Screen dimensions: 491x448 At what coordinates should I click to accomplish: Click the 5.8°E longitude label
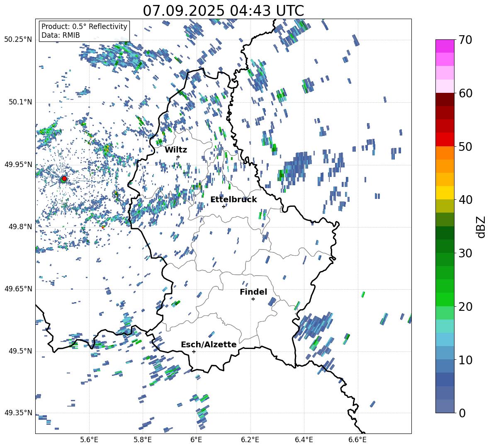pyautogui.click(x=143, y=440)
